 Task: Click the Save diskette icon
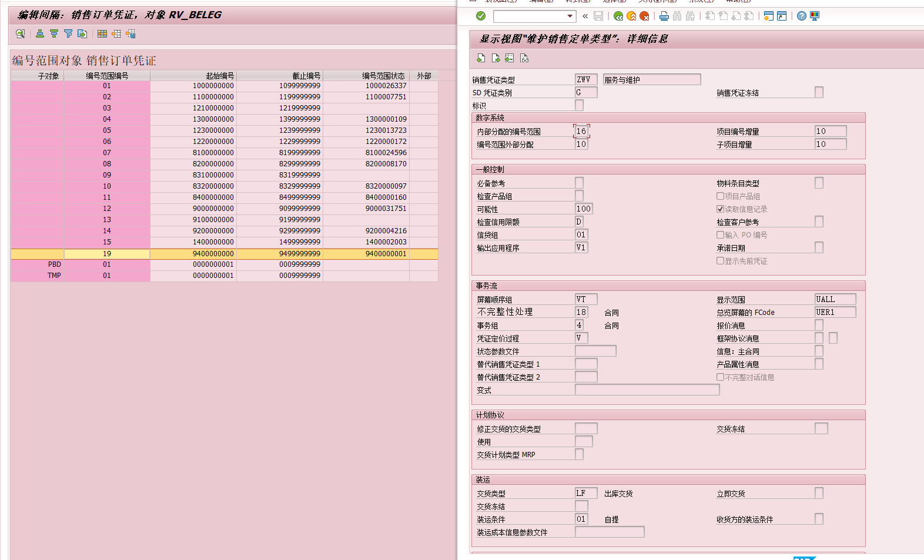pos(598,16)
